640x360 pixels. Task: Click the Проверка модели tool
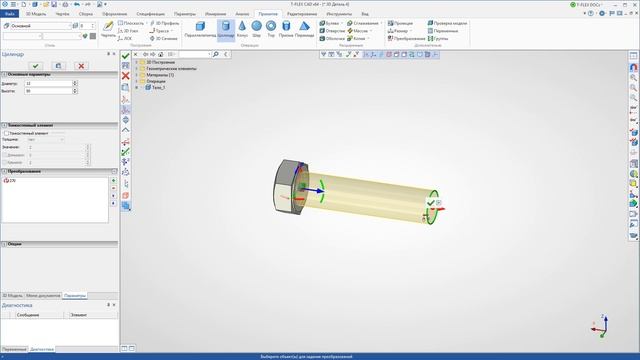coord(447,23)
